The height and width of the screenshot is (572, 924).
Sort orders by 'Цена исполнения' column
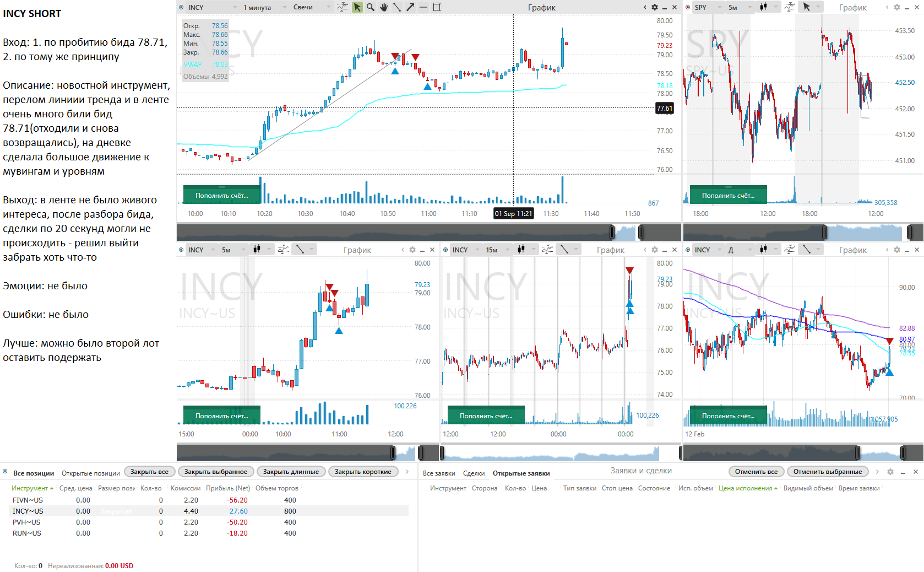click(748, 488)
